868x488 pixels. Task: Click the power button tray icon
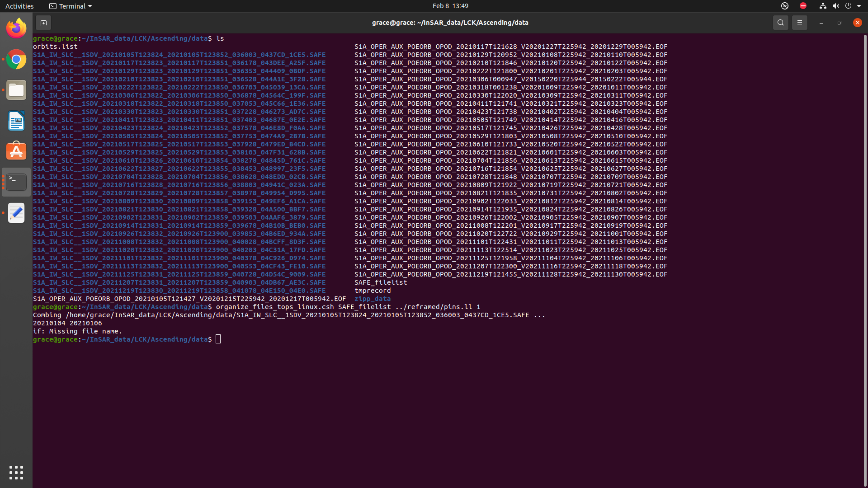click(849, 6)
